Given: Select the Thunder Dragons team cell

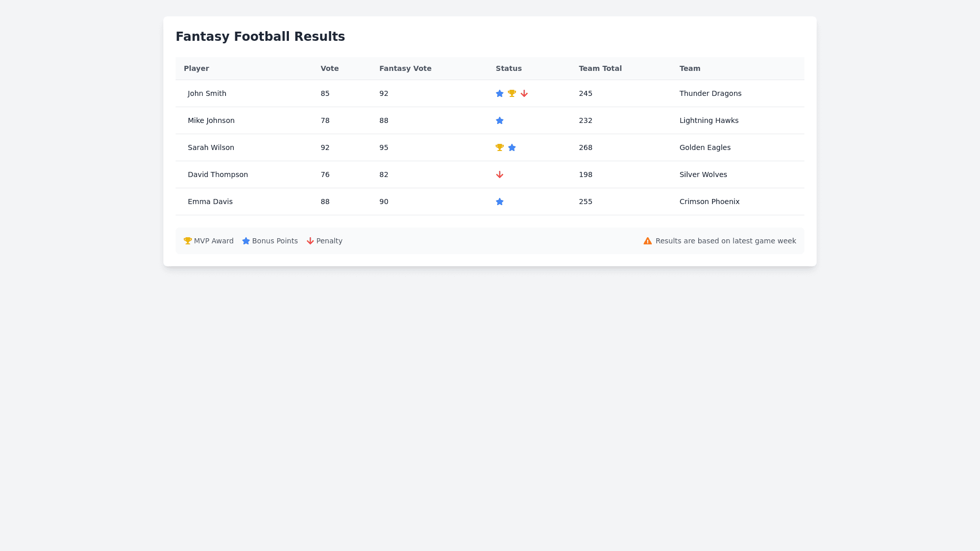Looking at the screenshot, I should tap(710, 93).
